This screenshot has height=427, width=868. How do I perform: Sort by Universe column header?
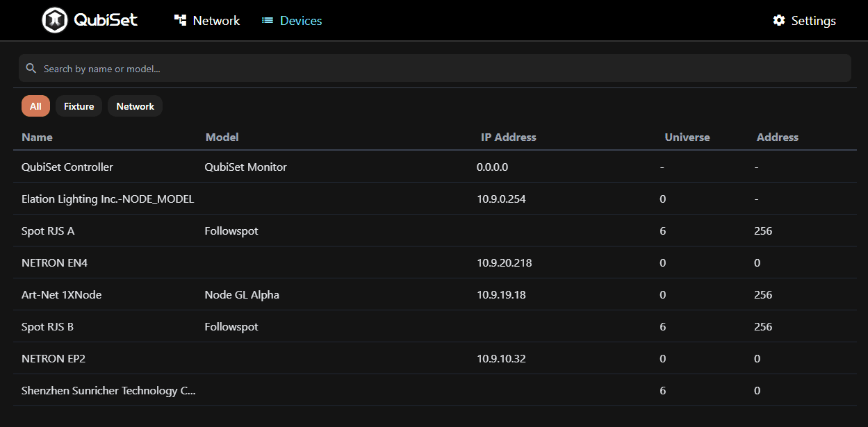click(x=687, y=137)
